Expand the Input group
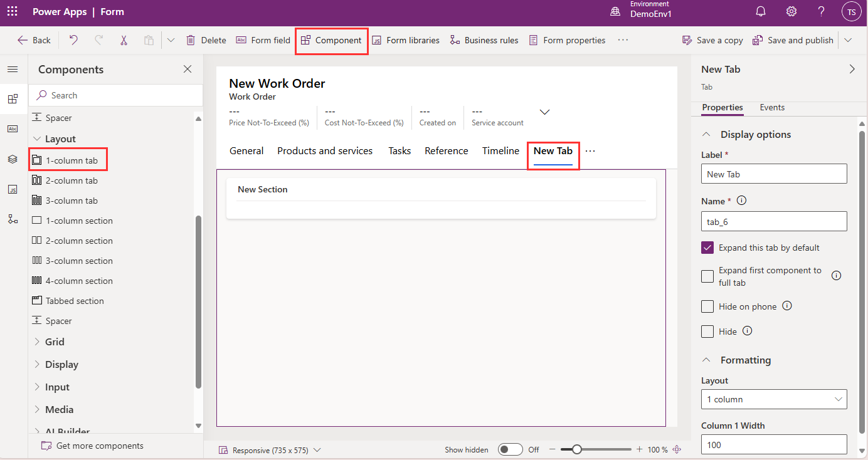Viewport: 868px width, 460px height. pyautogui.click(x=51, y=387)
